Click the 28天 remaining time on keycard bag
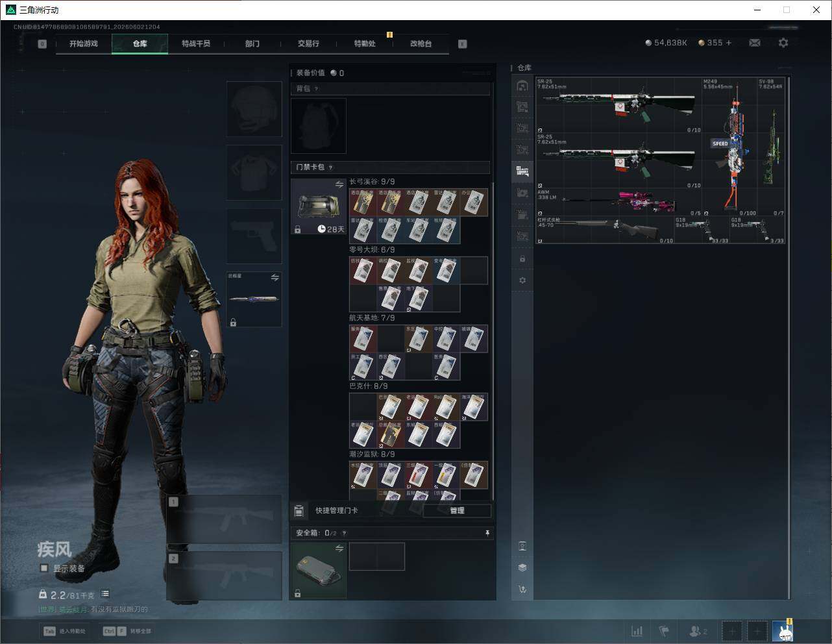Screen dimensions: 832x644 click(332, 229)
